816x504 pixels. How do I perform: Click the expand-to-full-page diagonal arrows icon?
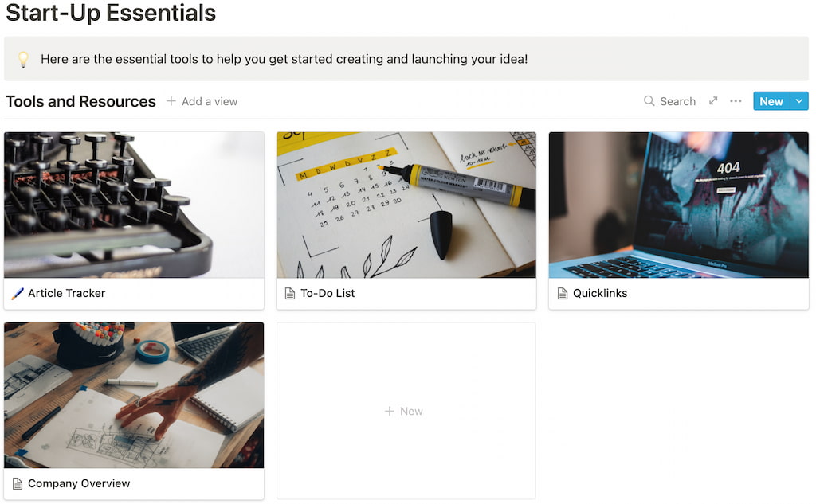coord(712,101)
